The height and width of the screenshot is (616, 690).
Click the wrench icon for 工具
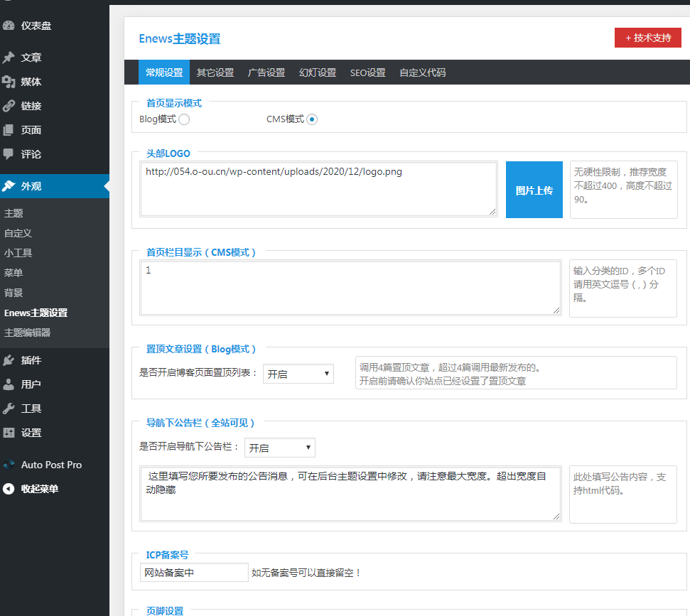tap(9, 409)
